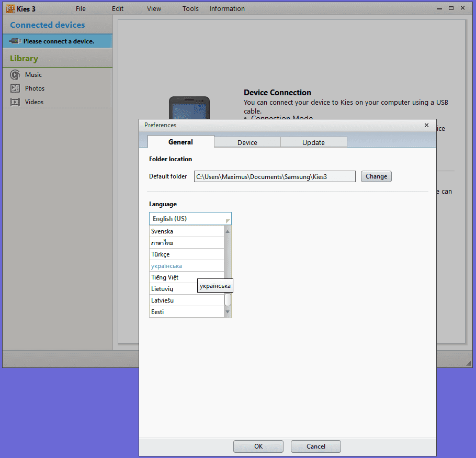Select Tiếng Việt language option

click(x=187, y=277)
